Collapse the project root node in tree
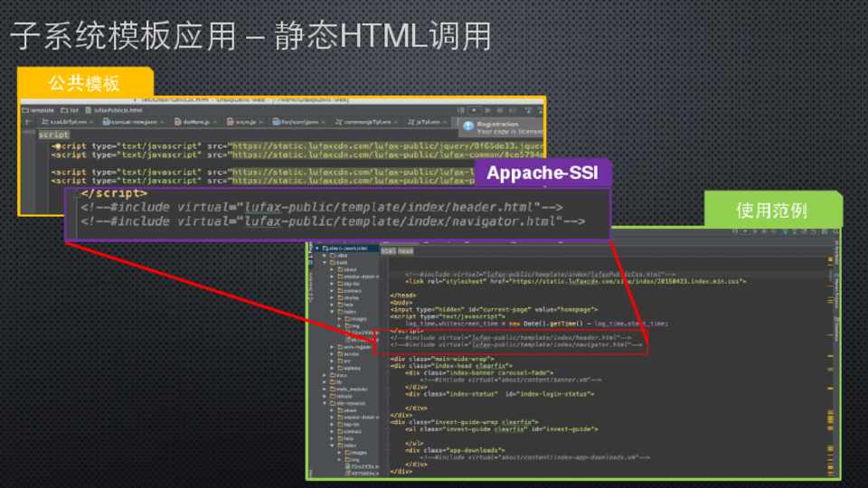868x488 pixels. tap(318, 247)
